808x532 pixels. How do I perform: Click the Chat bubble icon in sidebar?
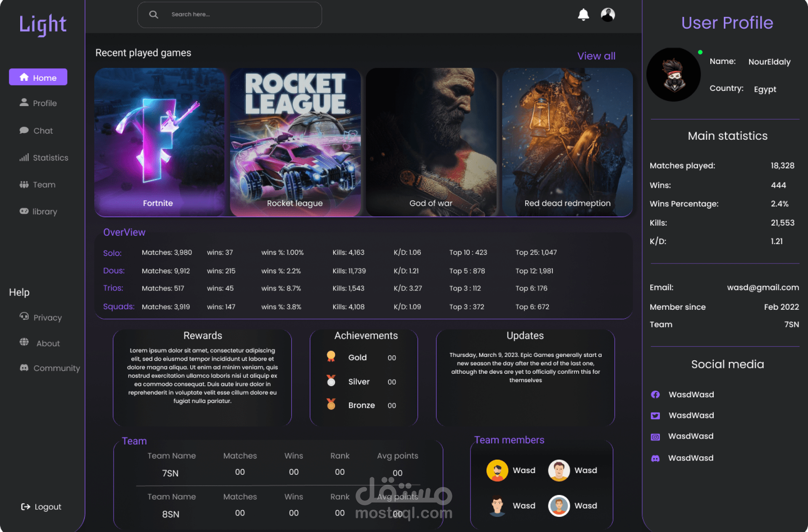[x=24, y=130]
